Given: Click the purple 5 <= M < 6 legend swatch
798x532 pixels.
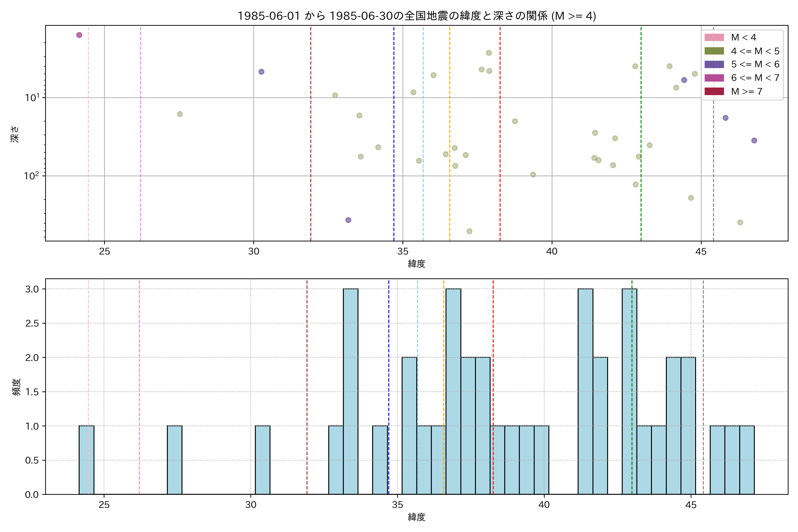Looking at the screenshot, I should pyautogui.click(x=714, y=65).
